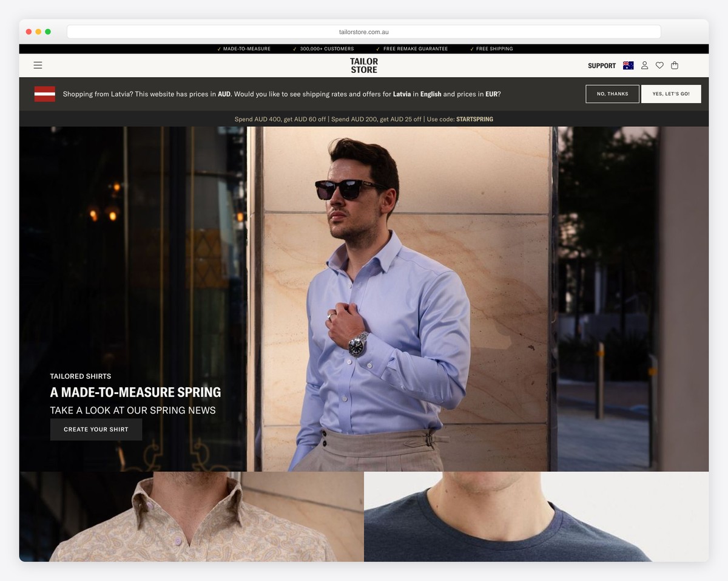Click "A Made-to-Measure Spring" hero heading

click(x=135, y=392)
